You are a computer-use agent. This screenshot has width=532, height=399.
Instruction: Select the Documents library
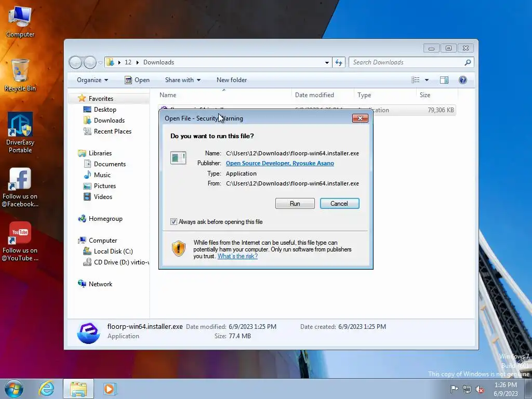point(110,164)
